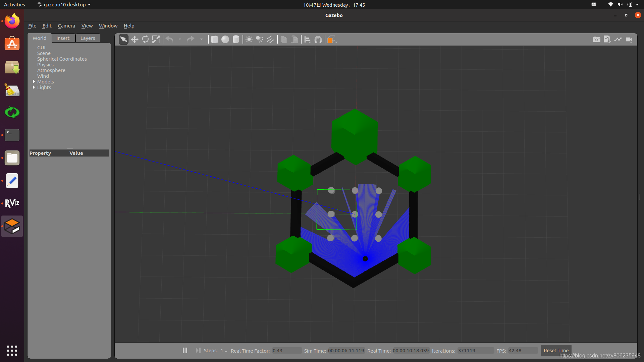This screenshot has width=644, height=362.
Task: Add a point light
Action: (249, 40)
